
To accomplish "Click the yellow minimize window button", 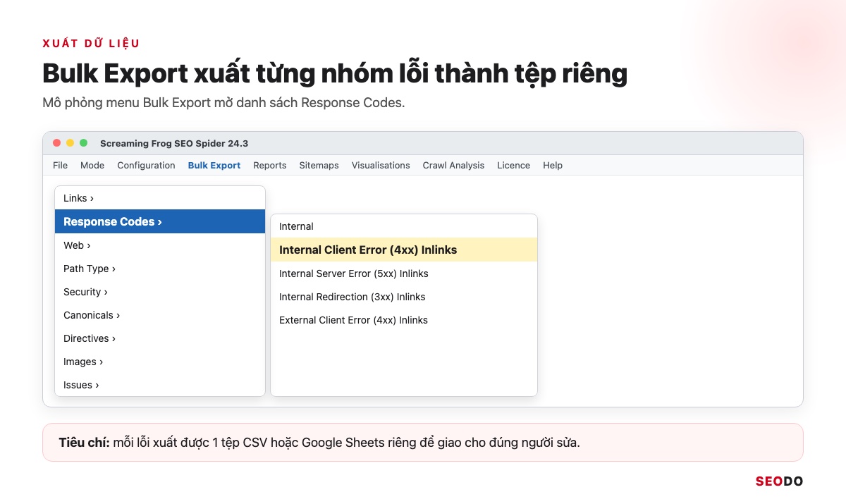I will [70, 143].
